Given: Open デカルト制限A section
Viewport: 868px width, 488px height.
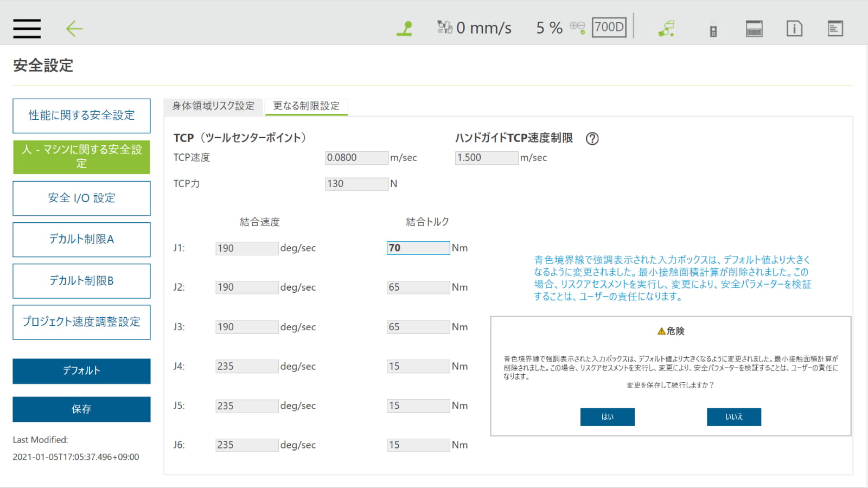Looking at the screenshot, I should click(81, 240).
